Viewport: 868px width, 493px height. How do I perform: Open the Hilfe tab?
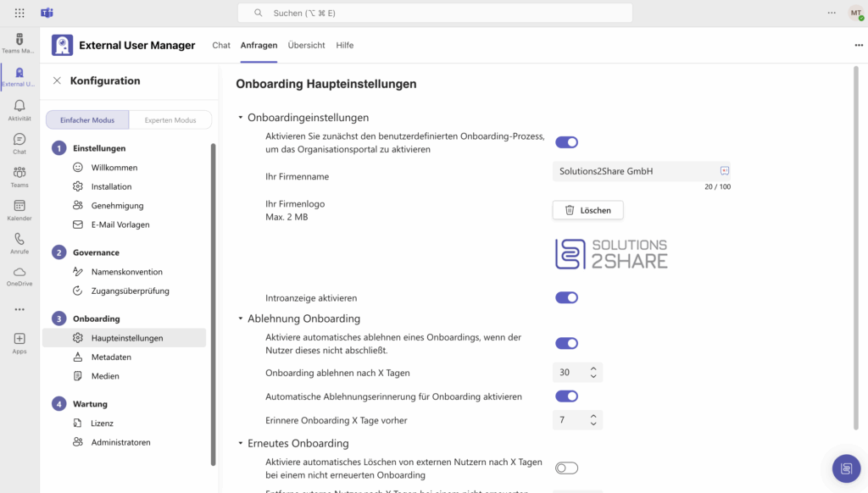pyautogui.click(x=344, y=46)
